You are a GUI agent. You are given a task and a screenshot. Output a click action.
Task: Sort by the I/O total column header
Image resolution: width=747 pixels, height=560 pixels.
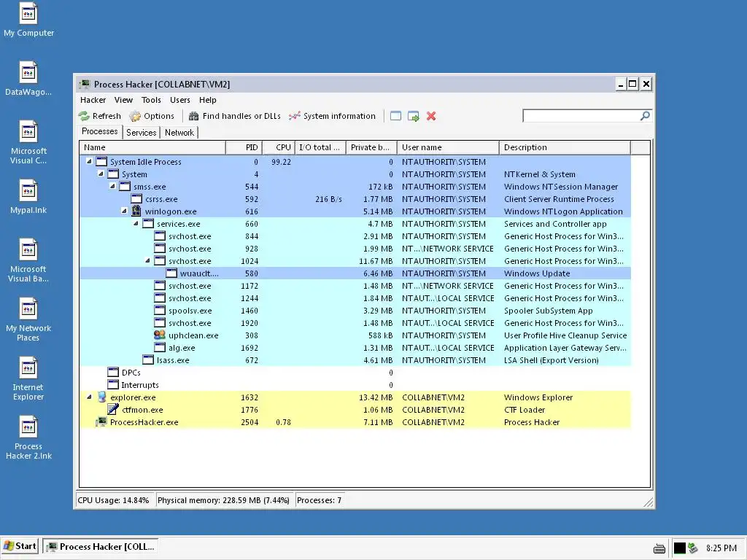coord(321,147)
